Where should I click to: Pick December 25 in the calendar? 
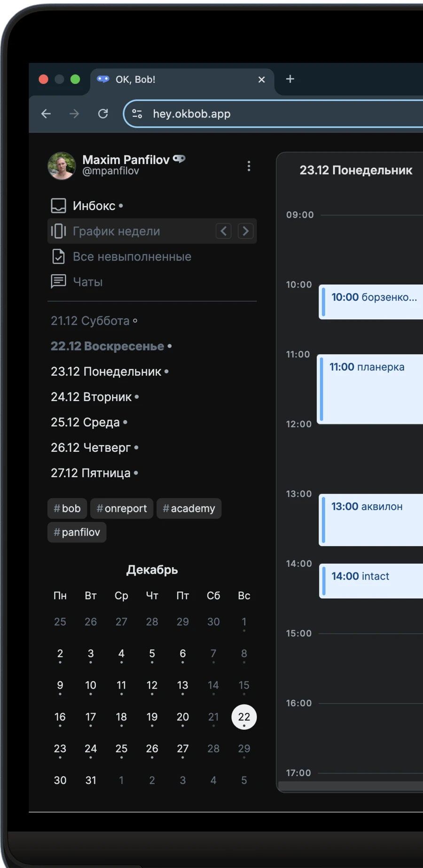pos(121,749)
